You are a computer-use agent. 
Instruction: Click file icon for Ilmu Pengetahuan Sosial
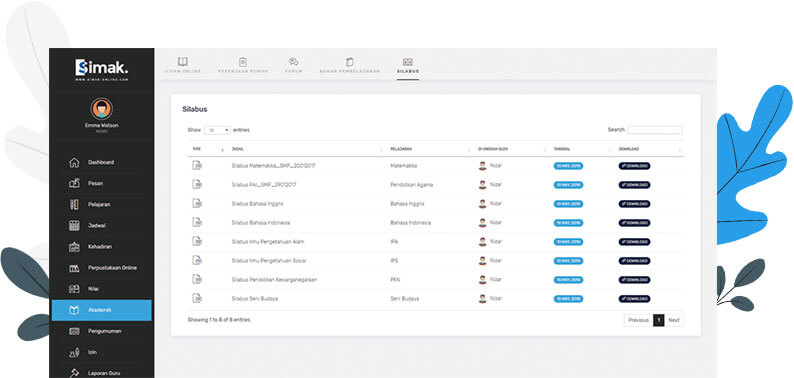(197, 260)
